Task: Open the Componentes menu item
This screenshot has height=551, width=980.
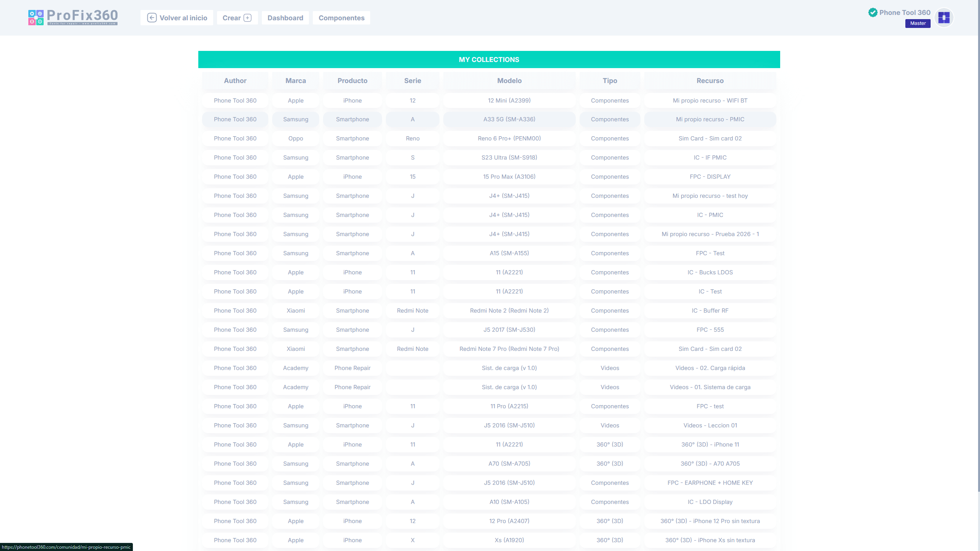Action: pos(341,18)
